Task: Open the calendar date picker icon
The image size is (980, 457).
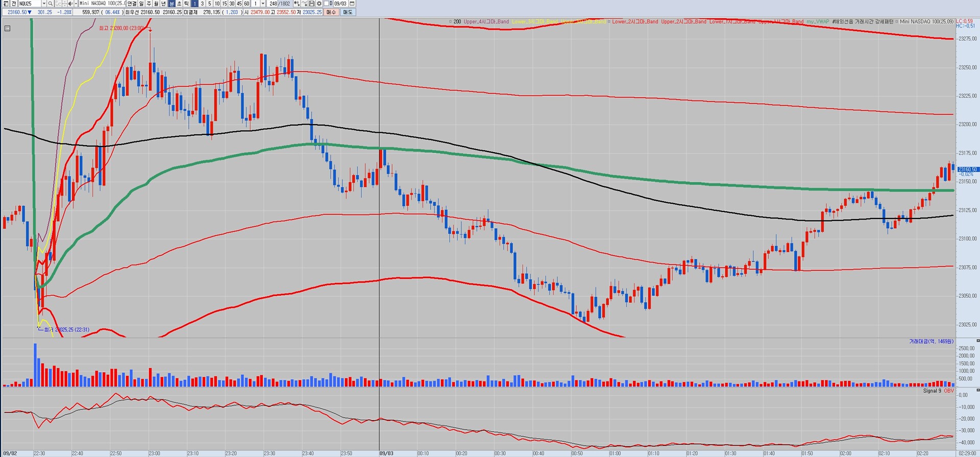Action: pyautogui.click(x=352, y=4)
